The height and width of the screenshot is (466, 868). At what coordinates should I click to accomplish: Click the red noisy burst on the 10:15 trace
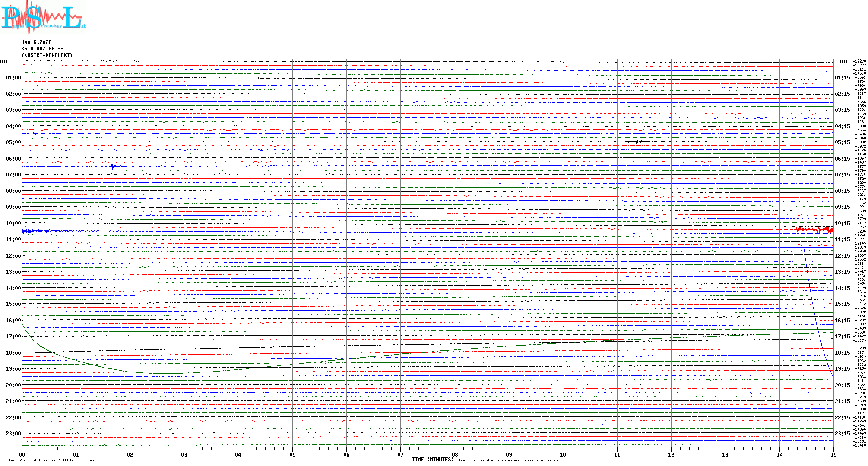tap(814, 230)
